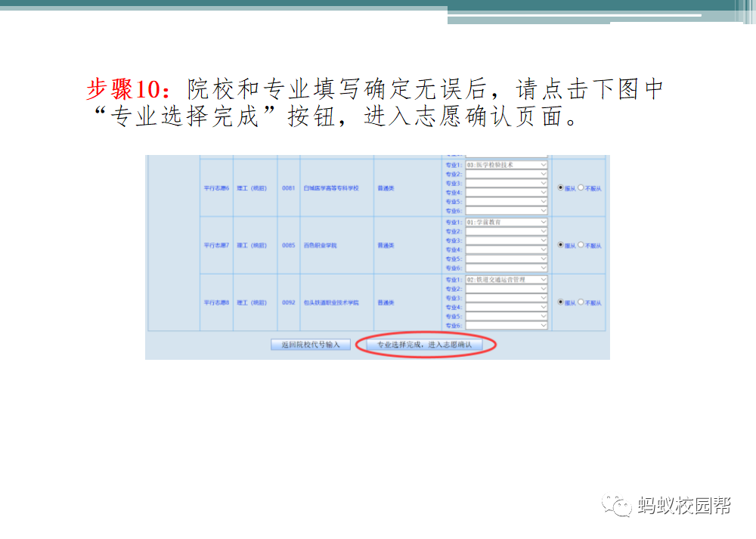Screen dimensions: 756x539
Task: Click school name 白城医学高等专科学校
Action: click(330, 187)
